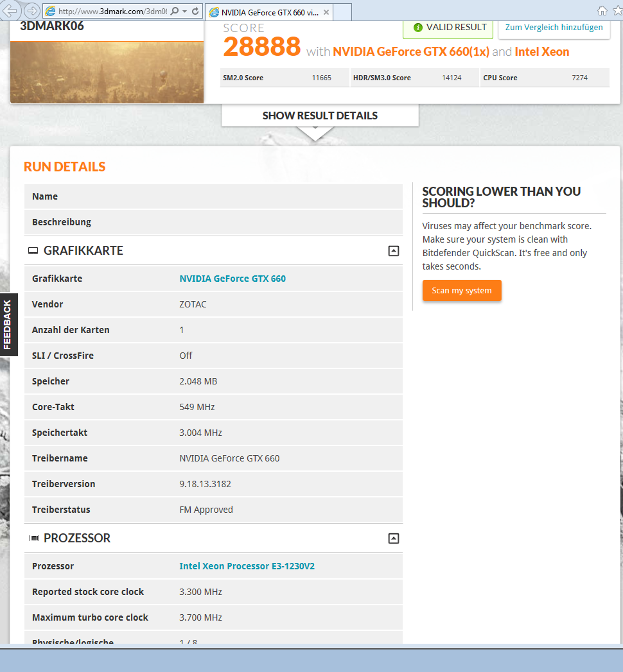Screen dimensions: 623x672
Task: Click the turbo core clock value 3.700 MHz
Action: [x=200, y=617]
